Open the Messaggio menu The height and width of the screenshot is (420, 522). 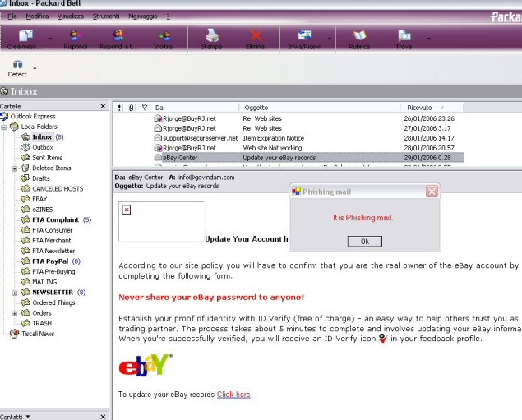tap(143, 16)
